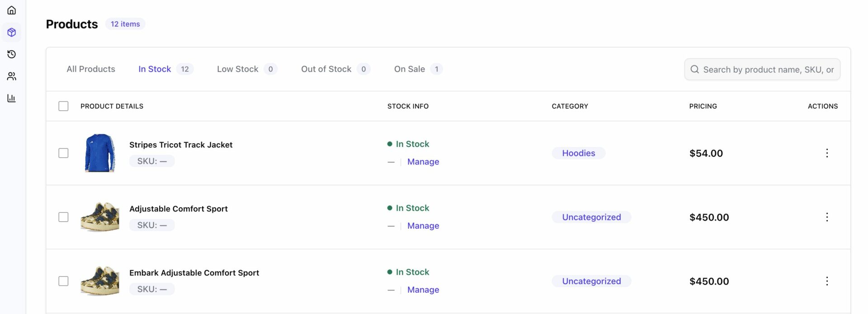
Task: Click the STOCK INFO column header
Action: 408,106
